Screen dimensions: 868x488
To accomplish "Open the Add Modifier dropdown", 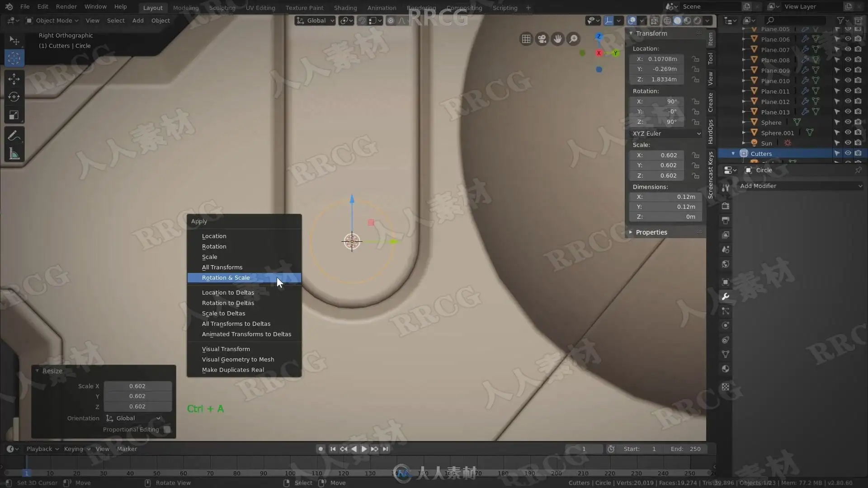I will click(x=800, y=186).
